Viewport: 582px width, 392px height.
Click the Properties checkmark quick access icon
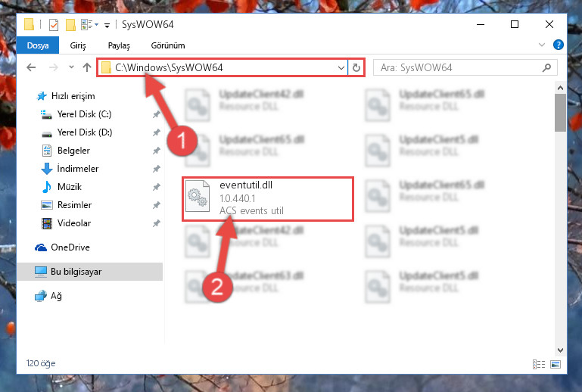pos(54,25)
